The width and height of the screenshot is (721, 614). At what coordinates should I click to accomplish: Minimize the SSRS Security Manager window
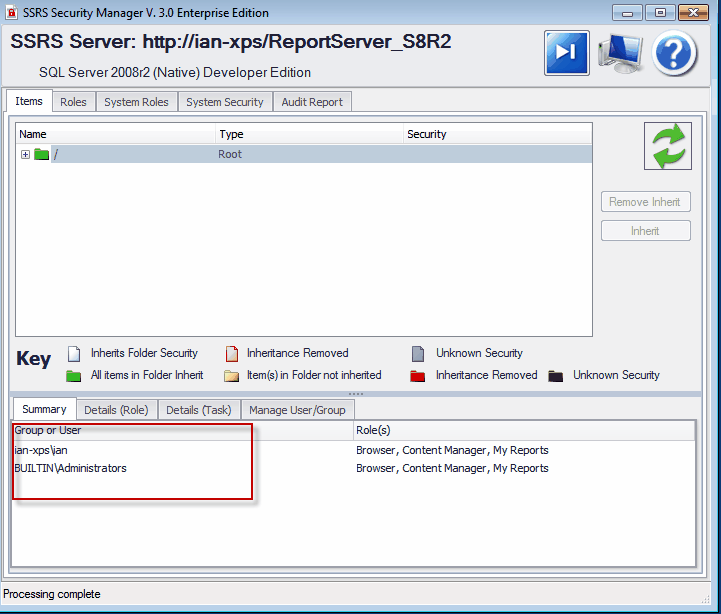[x=627, y=13]
